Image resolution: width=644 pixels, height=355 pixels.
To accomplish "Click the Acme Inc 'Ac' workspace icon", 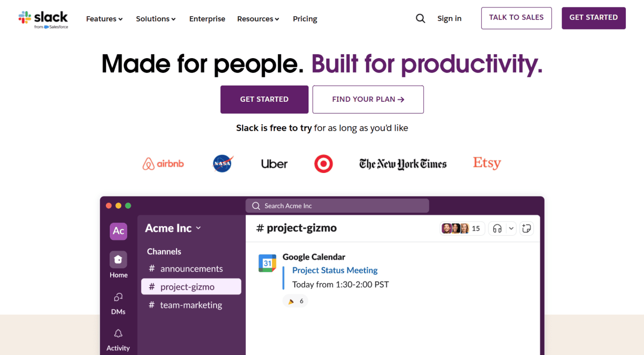I will (x=118, y=231).
